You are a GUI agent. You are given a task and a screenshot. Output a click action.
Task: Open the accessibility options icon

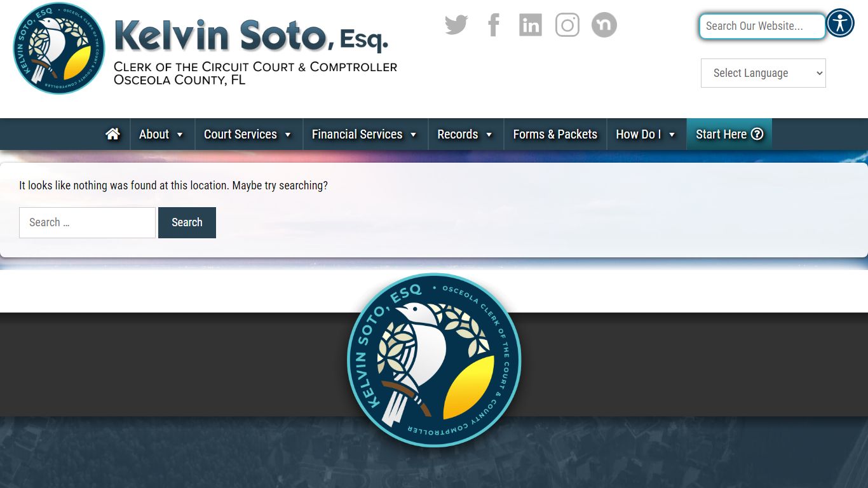pyautogui.click(x=840, y=24)
